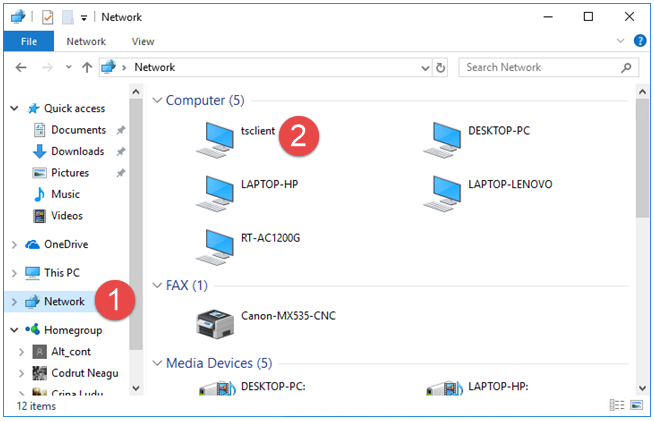Click the Network icon in the title bar
654x421 pixels.
[x=18, y=17]
